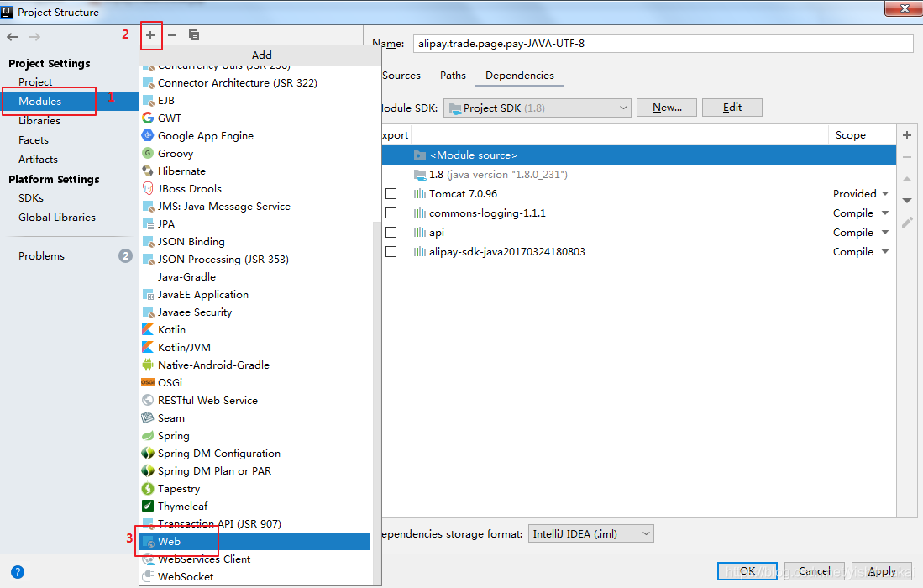This screenshot has width=923, height=588.
Task: Select Project under Project Settings
Action: tap(35, 81)
